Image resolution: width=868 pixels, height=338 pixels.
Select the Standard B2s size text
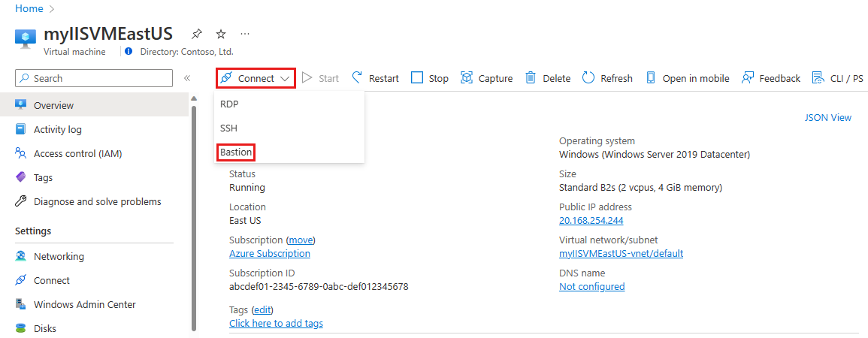(x=640, y=188)
